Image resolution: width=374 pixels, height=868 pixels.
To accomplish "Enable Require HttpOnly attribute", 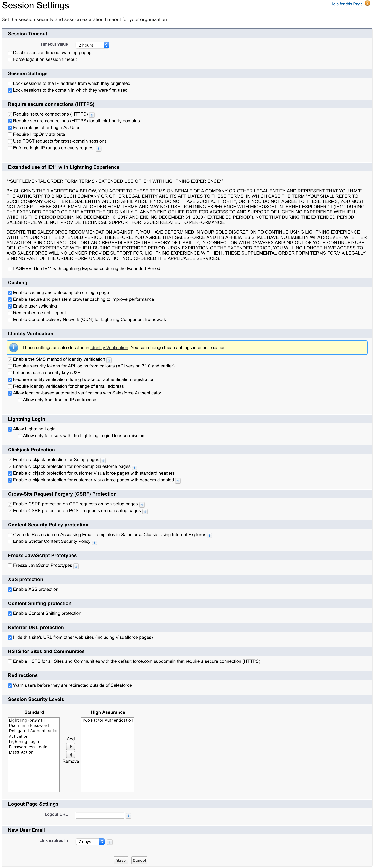I will click(x=10, y=134).
